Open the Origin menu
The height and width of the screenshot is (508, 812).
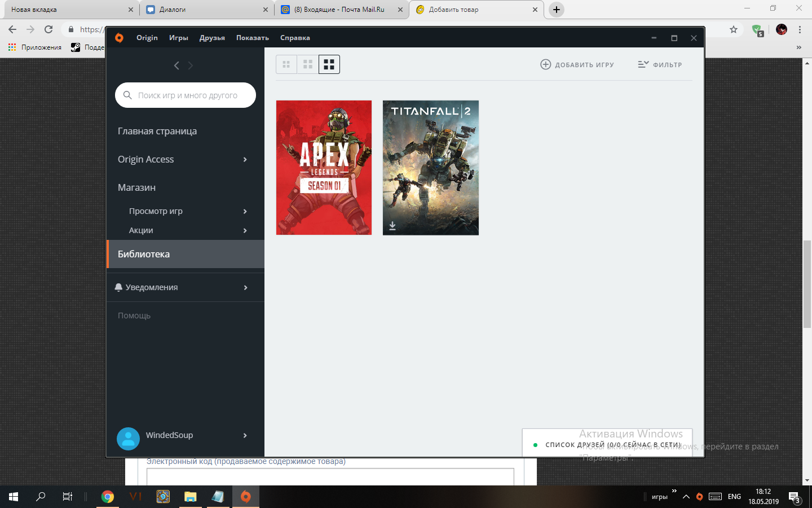147,38
